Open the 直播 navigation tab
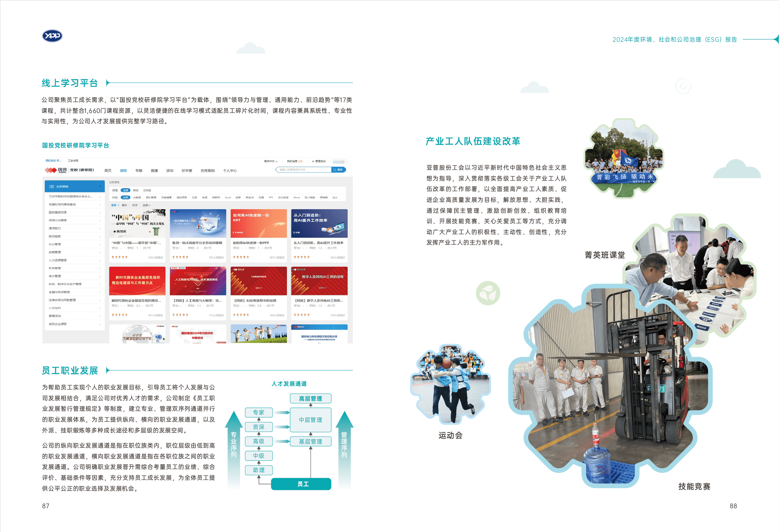 154,171
